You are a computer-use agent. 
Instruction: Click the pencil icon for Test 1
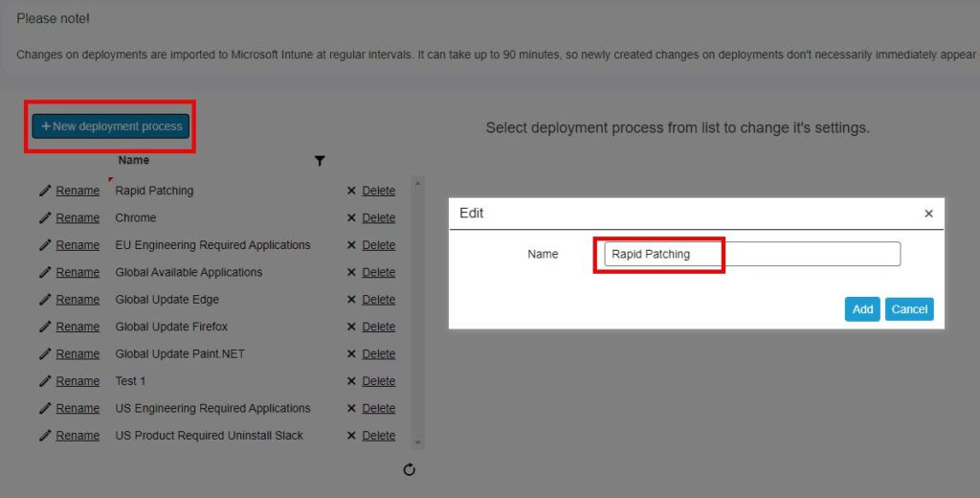[45, 381]
